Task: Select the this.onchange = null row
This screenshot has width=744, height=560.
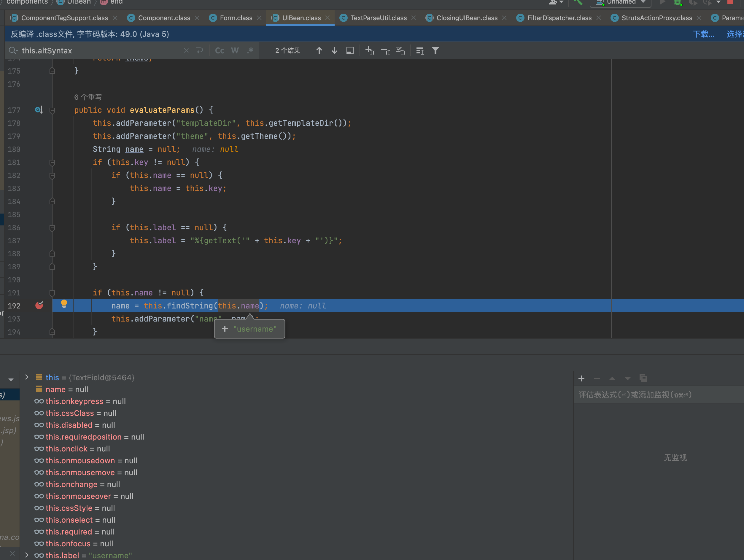Action: pos(296,484)
